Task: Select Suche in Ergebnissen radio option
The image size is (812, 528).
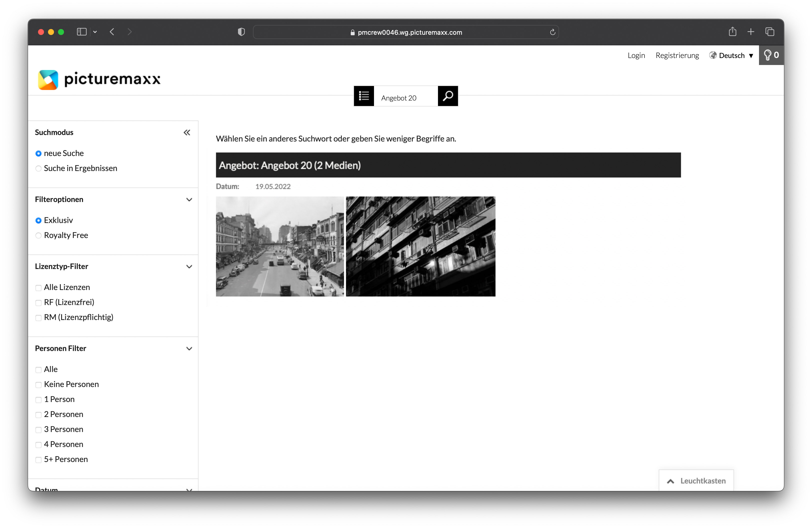Action: (38, 168)
